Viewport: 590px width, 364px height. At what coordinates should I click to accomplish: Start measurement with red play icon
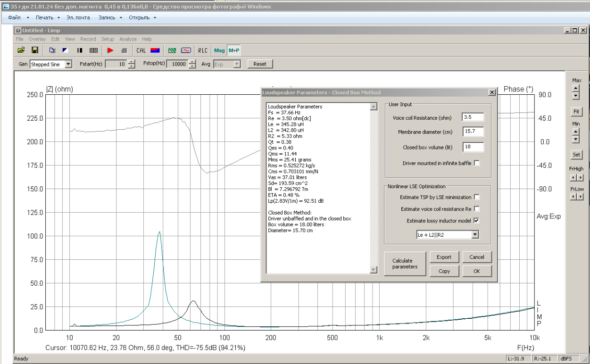[x=110, y=50]
